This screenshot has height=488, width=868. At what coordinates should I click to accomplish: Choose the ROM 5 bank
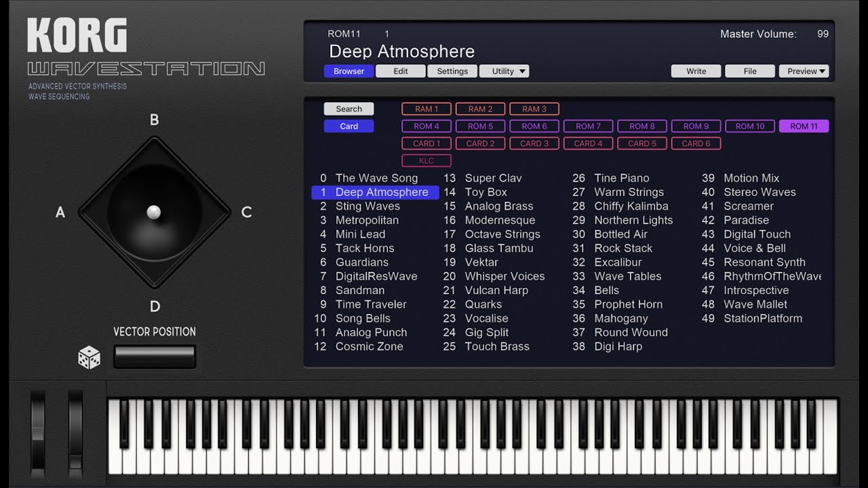coord(480,126)
